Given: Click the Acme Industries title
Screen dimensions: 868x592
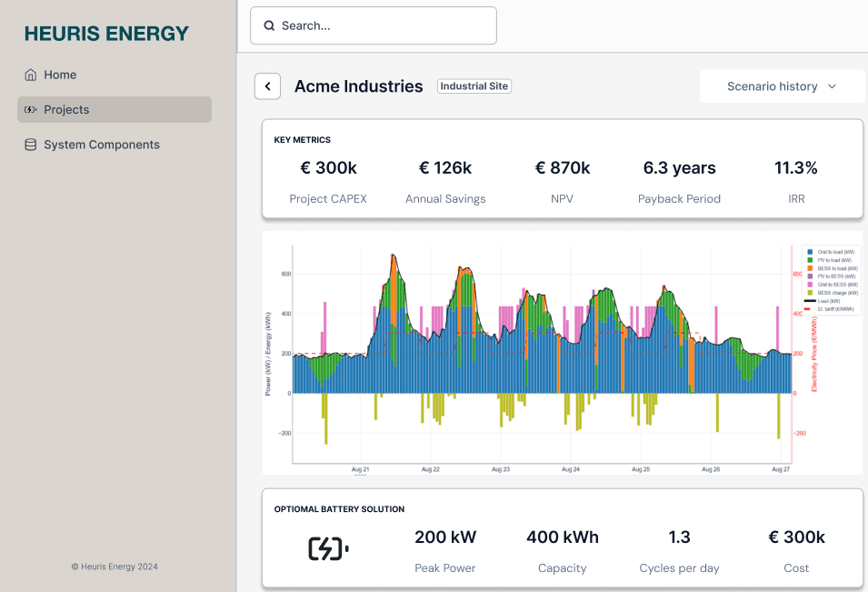Looking at the screenshot, I should (359, 86).
